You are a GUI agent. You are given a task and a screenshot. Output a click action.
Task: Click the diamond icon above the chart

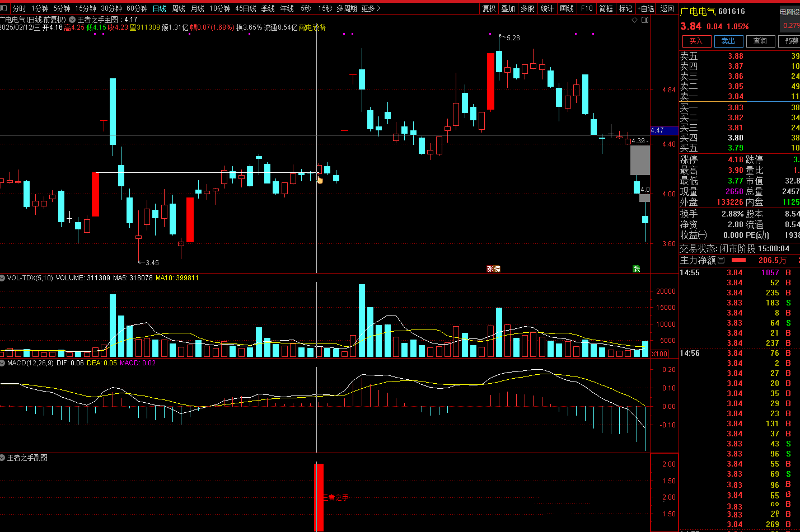(x=634, y=20)
